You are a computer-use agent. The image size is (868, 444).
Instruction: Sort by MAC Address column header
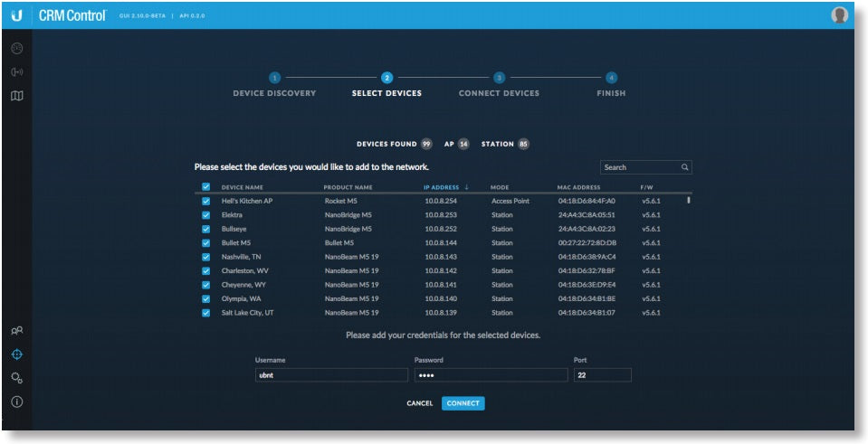coord(578,187)
